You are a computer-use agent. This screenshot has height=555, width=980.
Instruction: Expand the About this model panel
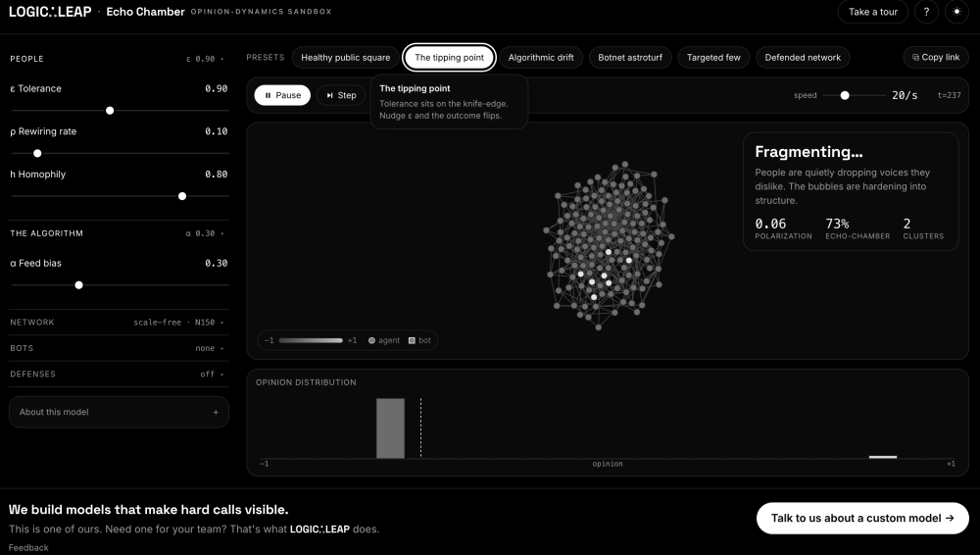tap(119, 412)
